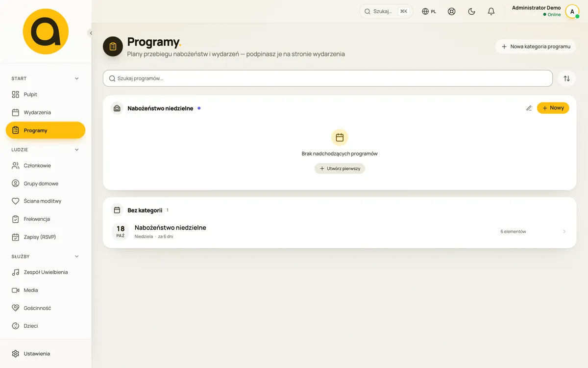Viewport: 588px width, 368px height.
Task: Toggle dark mode with the moon icon
Action: click(x=471, y=11)
